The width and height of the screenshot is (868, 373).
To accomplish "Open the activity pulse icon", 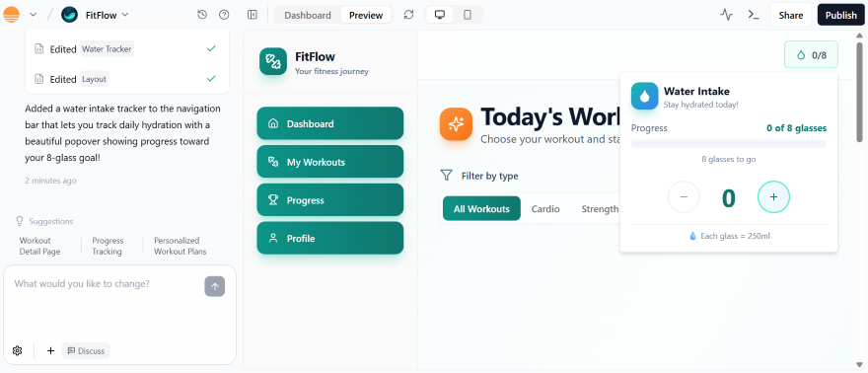I will (x=726, y=15).
